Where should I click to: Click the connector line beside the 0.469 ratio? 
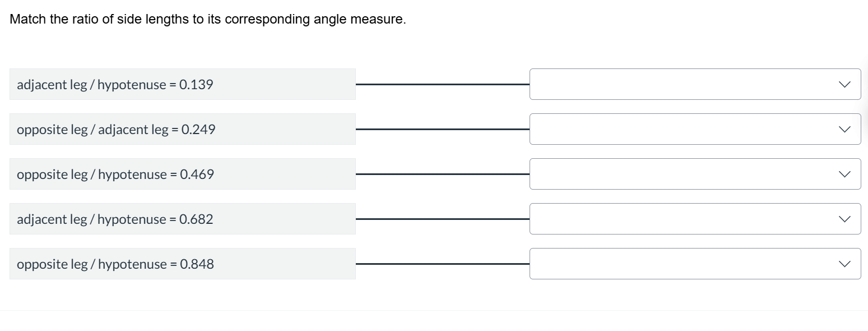coord(443,174)
